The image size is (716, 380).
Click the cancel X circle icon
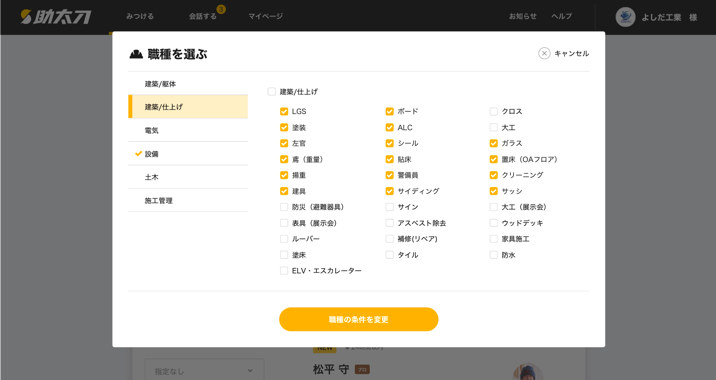(x=544, y=53)
